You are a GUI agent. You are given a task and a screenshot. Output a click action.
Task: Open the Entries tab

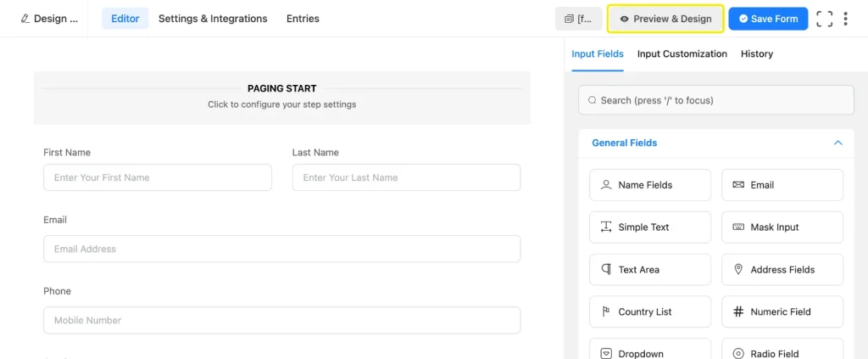point(303,19)
